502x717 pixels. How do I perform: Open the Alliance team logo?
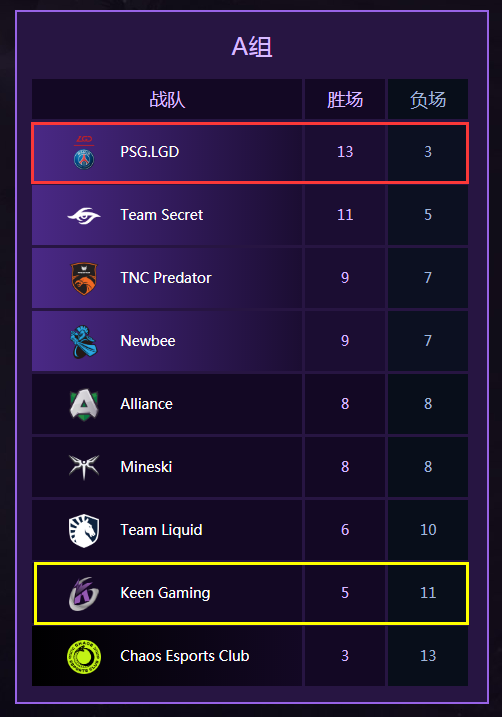[x=84, y=404]
